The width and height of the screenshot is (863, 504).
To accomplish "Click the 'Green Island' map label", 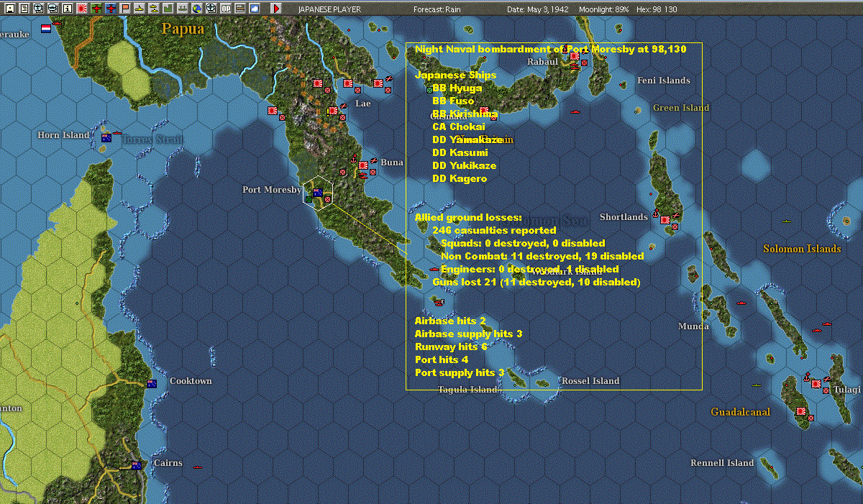I will coord(681,108).
